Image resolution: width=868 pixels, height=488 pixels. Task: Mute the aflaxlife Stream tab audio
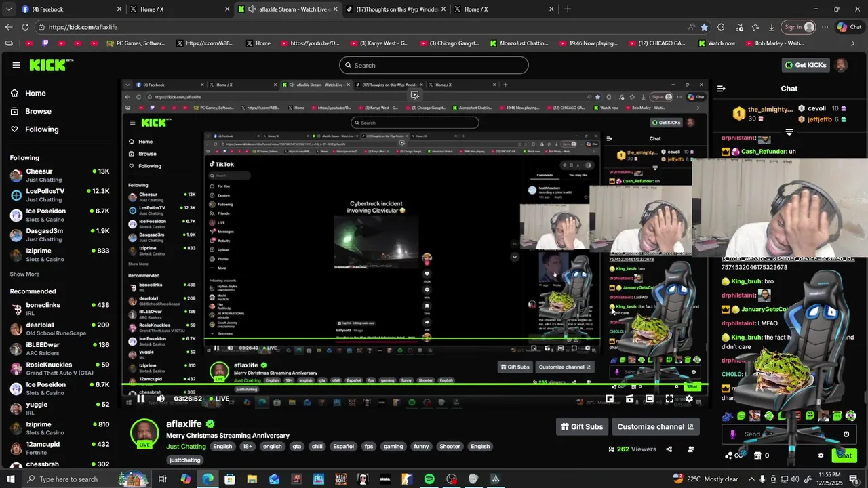(x=252, y=9)
